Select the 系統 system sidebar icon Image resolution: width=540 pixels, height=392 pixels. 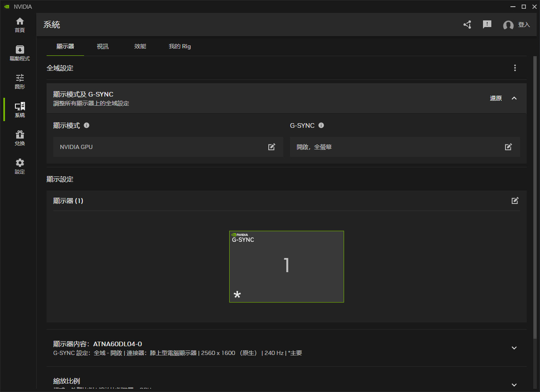coord(20,110)
